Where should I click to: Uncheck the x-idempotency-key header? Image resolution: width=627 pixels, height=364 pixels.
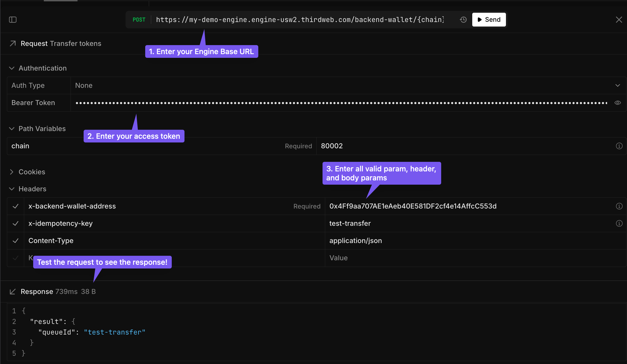pyautogui.click(x=16, y=223)
